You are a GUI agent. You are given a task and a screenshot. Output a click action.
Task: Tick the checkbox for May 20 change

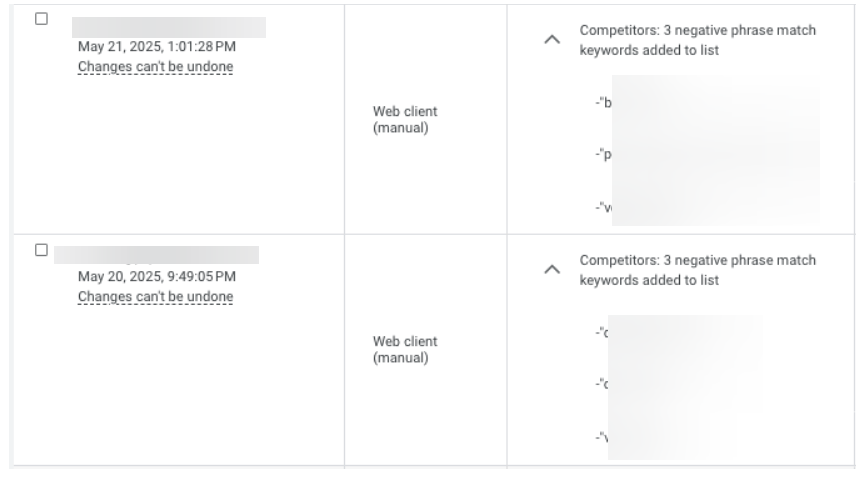click(x=41, y=249)
